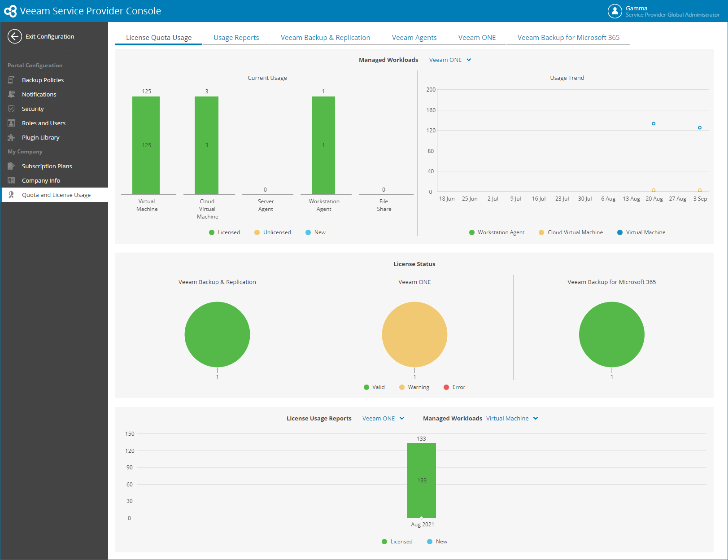
Task: Toggle Licensed legend in Current Usage chart
Action: [x=224, y=232]
